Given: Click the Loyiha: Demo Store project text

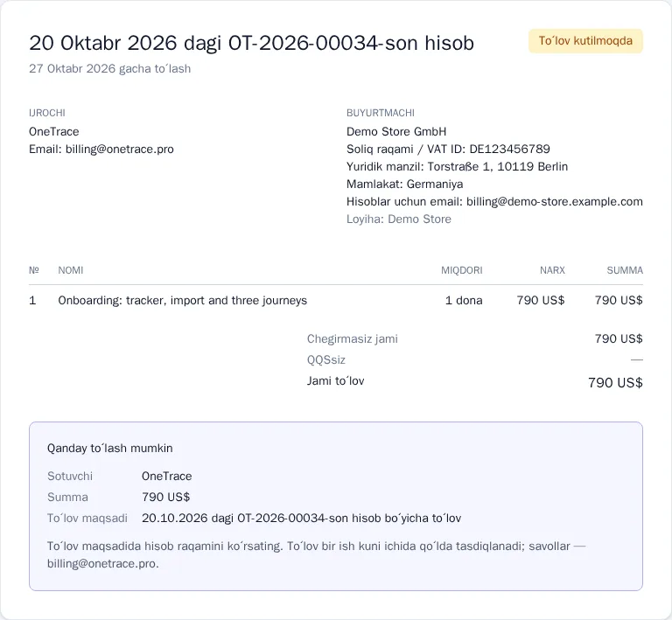Looking at the screenshot, I should (399, 219).
